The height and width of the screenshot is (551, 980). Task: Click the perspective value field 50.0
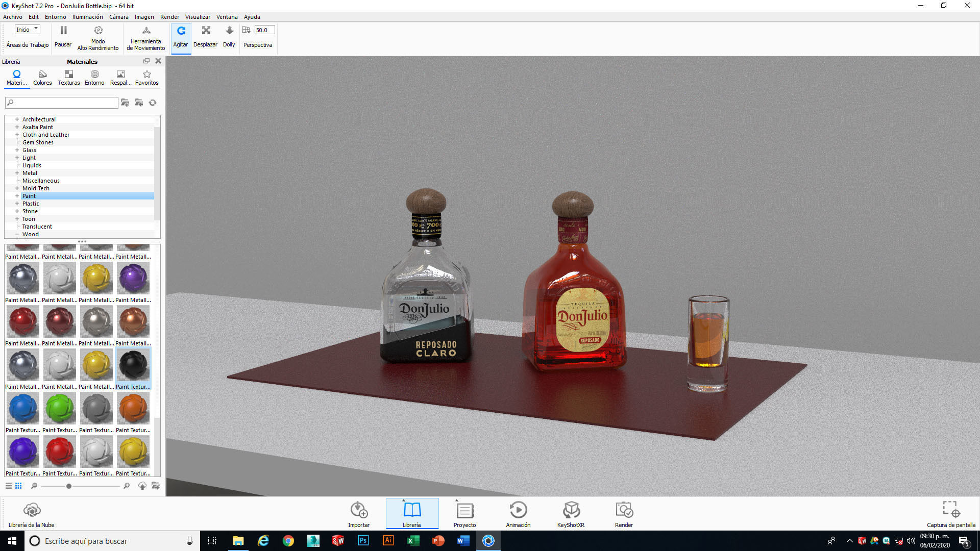point(264,30)
